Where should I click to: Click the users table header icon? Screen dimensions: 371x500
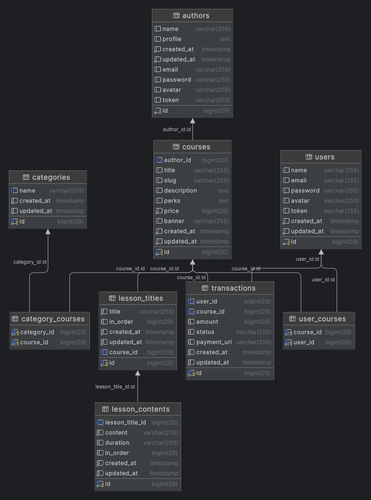pos(309,157)
